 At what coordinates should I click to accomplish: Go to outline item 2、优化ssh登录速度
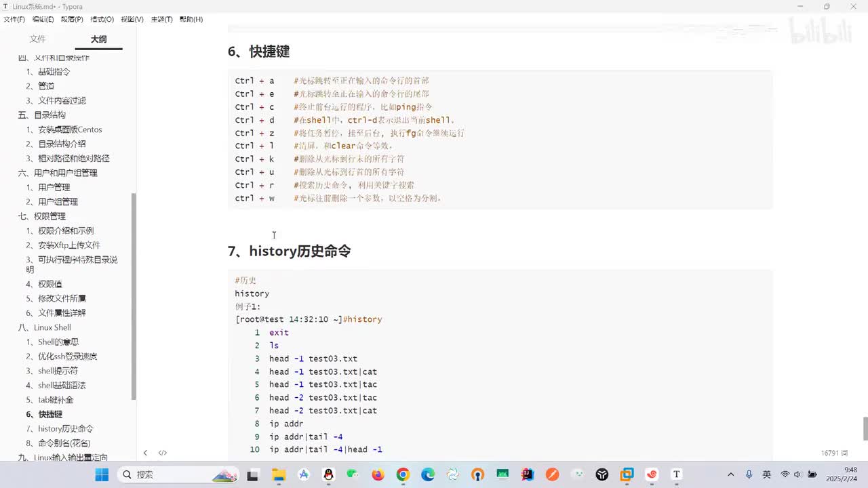tap(62, 357)
